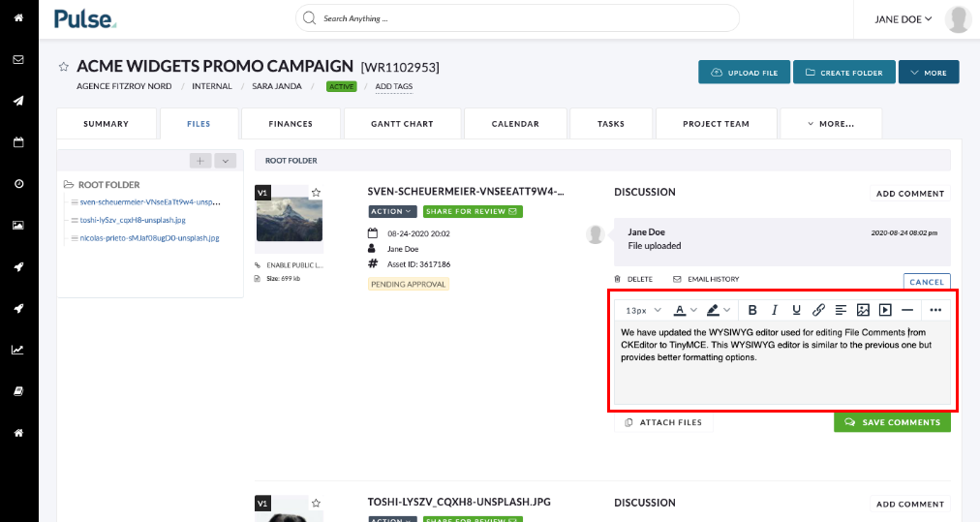Click the Pulse logo

[x=85, y=19]
